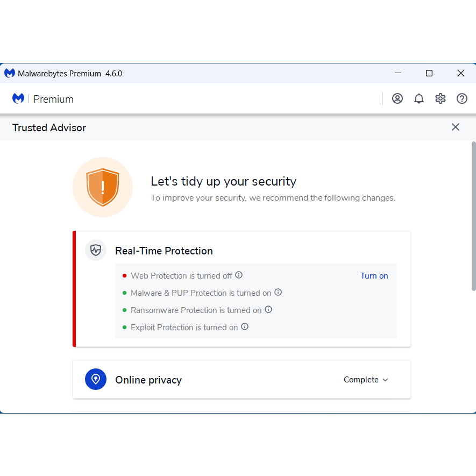Show info about Web Protection
Viewport: 476px width, 476px height.
point(238,275)
